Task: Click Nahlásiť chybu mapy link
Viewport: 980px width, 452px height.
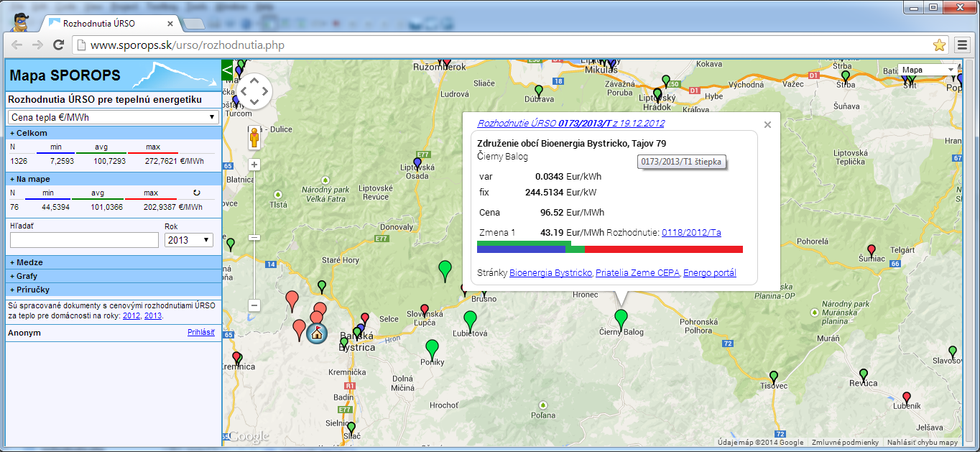Action: [x=923, y=443]
